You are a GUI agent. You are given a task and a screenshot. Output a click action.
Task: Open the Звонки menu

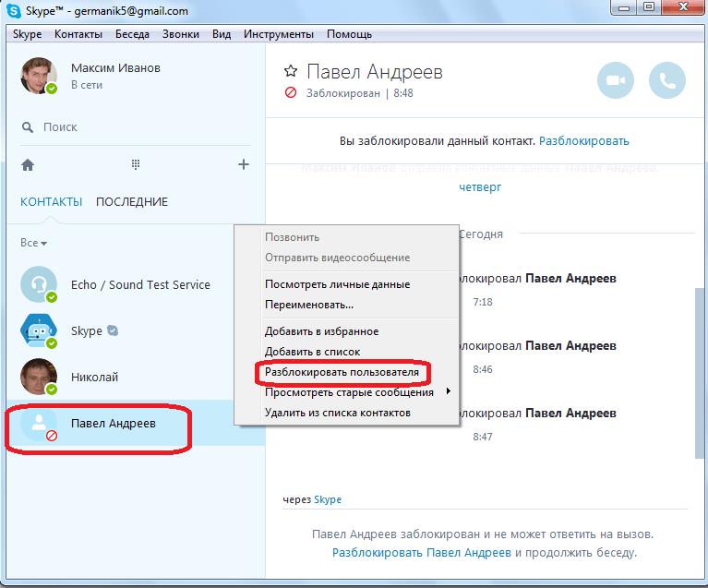pos(181,34)
